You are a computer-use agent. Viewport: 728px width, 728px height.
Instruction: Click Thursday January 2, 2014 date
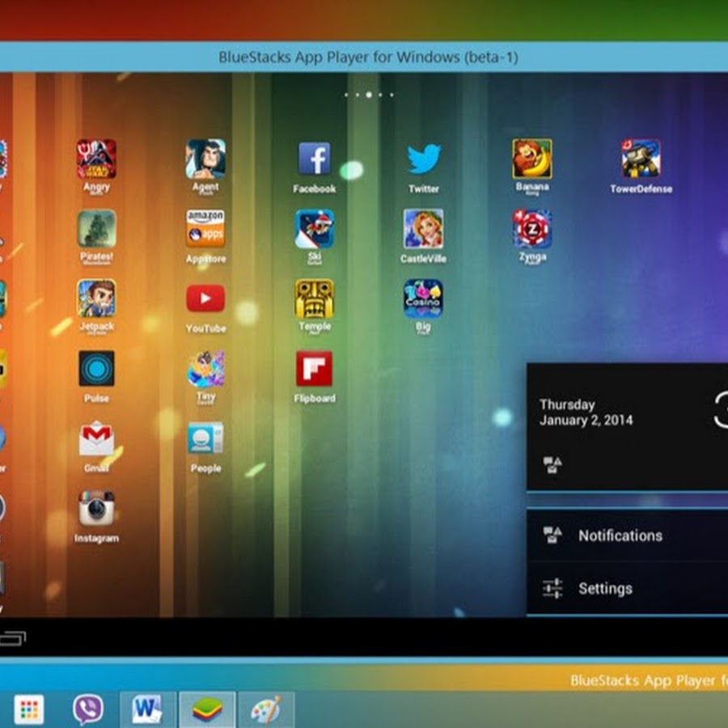pos(586,413)
